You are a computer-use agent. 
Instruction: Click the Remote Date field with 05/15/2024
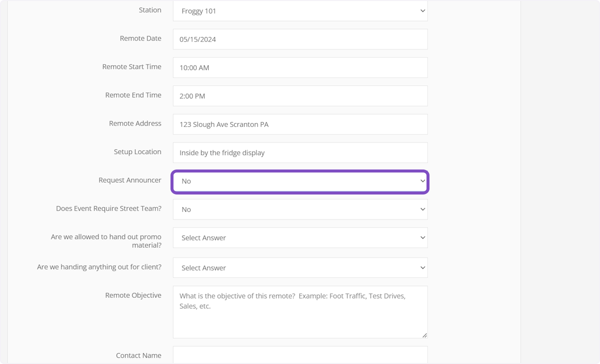pos(300,39)
